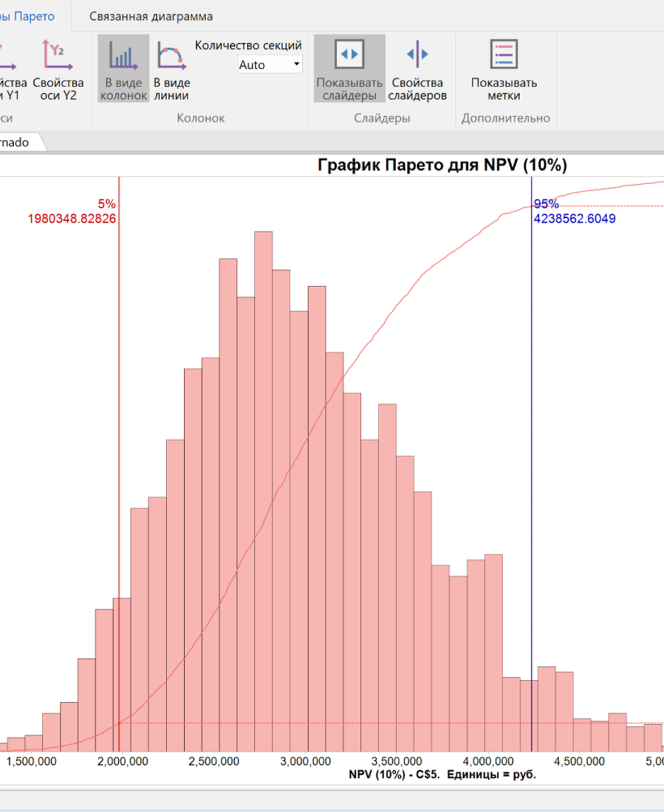Click the blue 95% slider line

click(532, 398)
